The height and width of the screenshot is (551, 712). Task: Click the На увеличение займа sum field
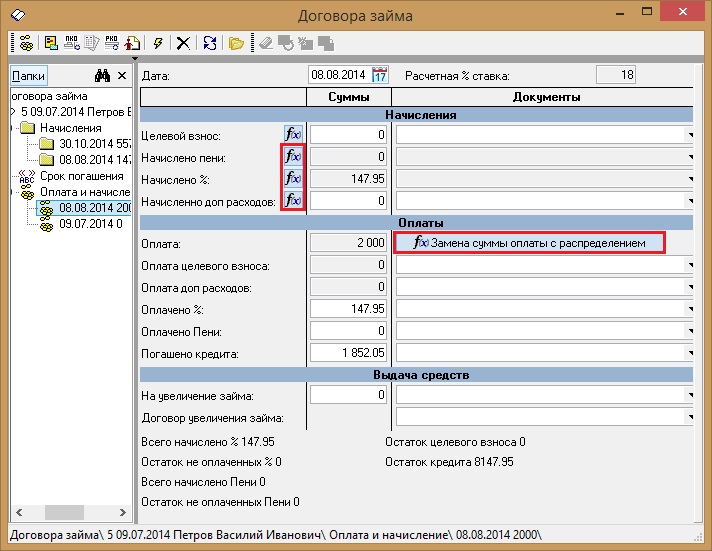coord(348,395)
